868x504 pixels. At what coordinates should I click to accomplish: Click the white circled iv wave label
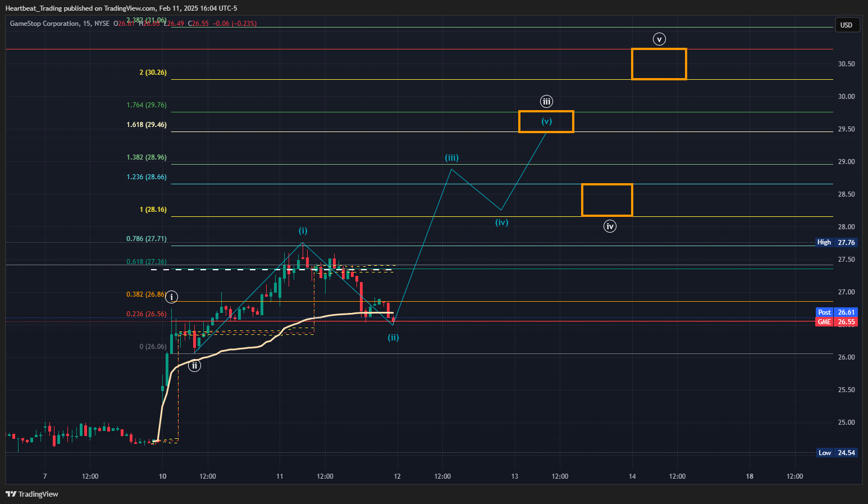(x=610, y=226)
